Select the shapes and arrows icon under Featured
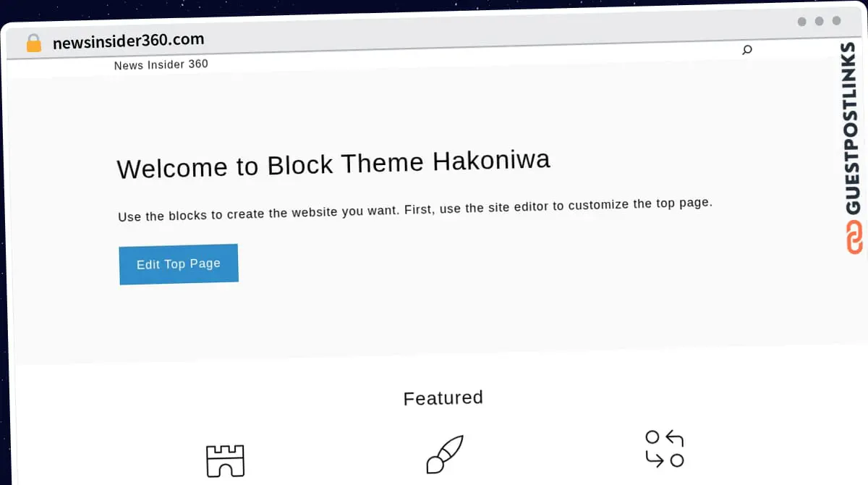Image resolution: width=868 pixels, height=485 pixels. click(x=664, y=449)
